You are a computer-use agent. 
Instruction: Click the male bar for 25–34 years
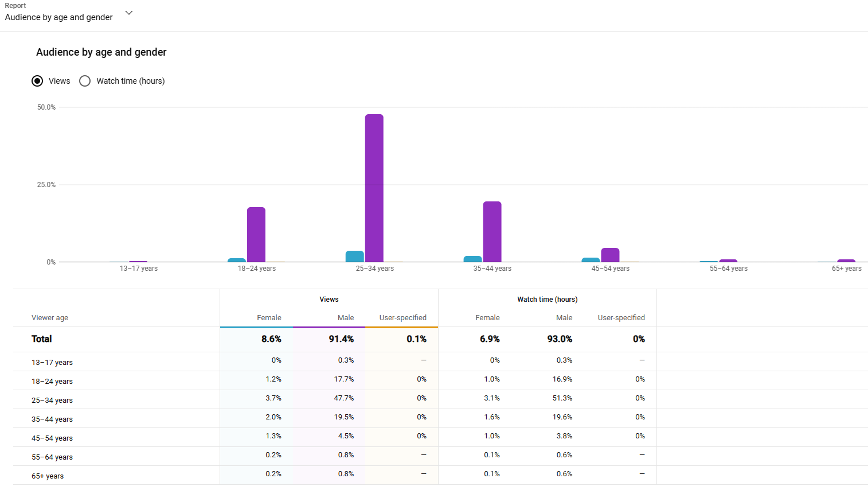(374, 188)
